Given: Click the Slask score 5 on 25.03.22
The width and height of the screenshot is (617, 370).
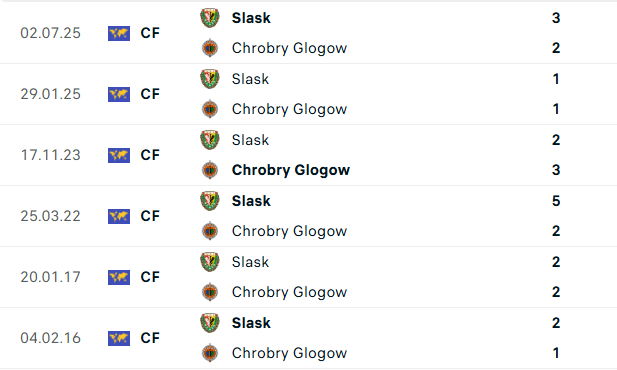Looking at the screenshot, I should 556,201.
